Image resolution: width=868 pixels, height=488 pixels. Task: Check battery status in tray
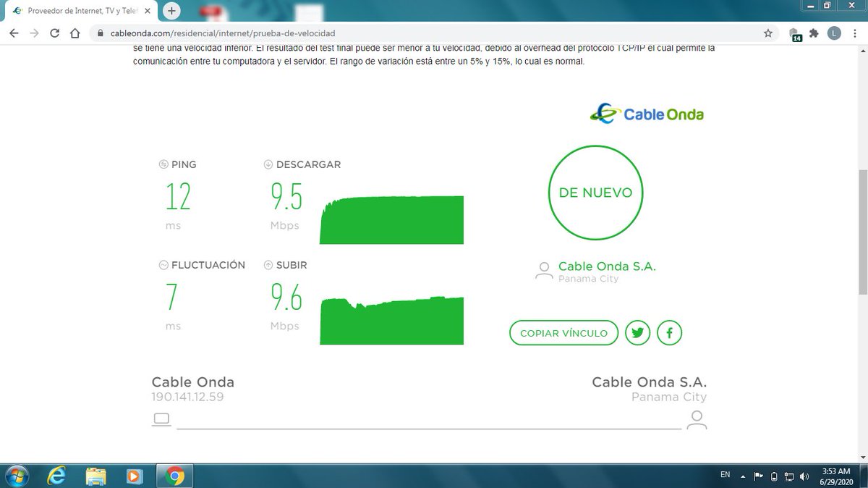[774, 476]
